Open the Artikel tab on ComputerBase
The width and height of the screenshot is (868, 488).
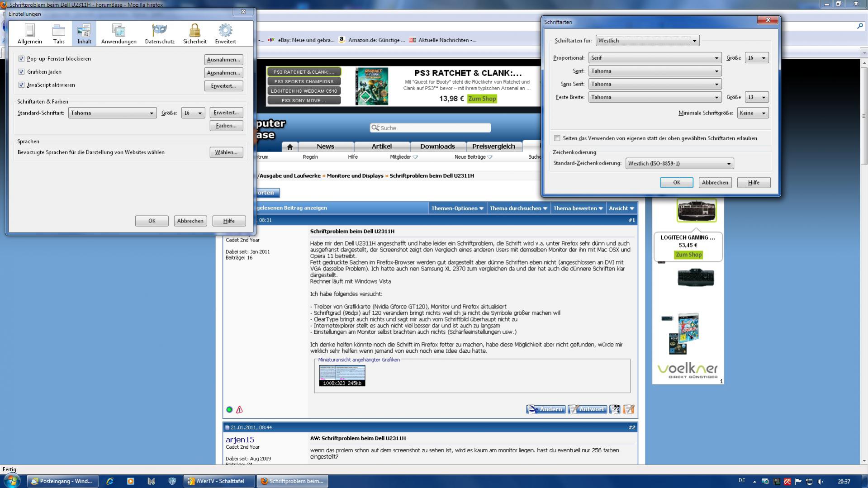point(382,147)
